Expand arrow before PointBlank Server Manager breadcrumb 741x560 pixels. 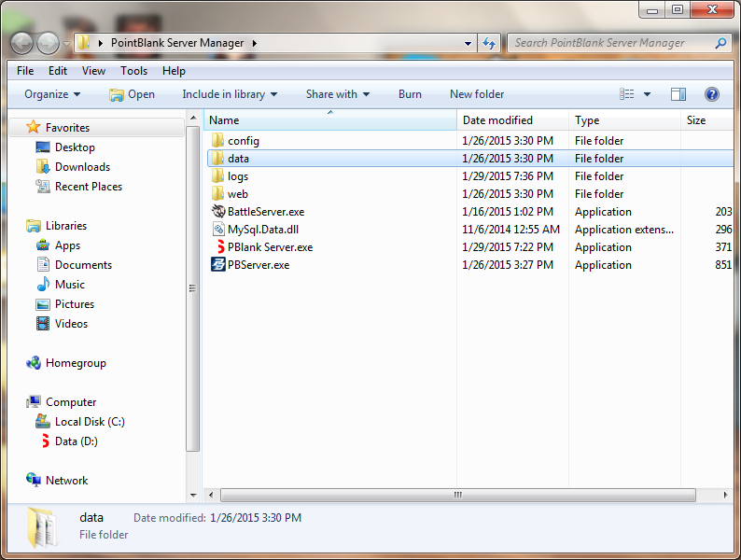(x=100, y=43)
